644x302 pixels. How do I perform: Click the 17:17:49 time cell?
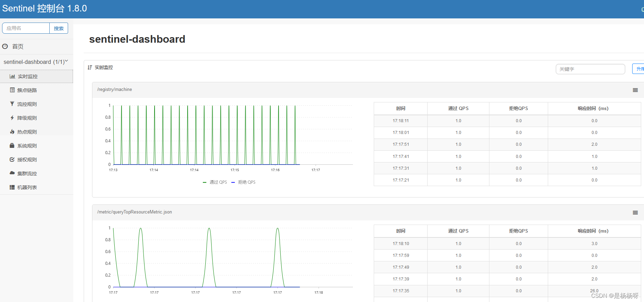401,267
